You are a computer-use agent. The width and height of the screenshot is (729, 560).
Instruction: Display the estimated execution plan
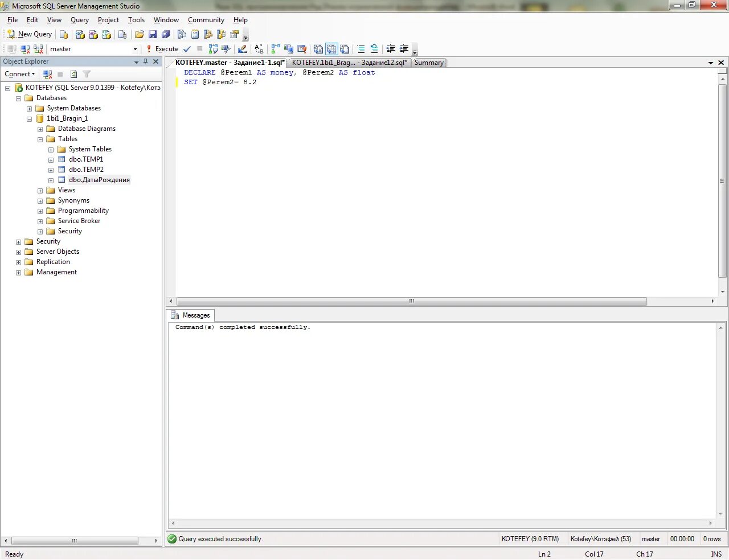tap(213, 49)
